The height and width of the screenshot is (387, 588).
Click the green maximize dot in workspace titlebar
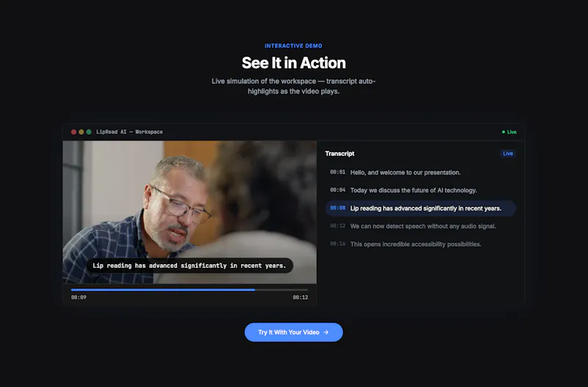(89, 132)
